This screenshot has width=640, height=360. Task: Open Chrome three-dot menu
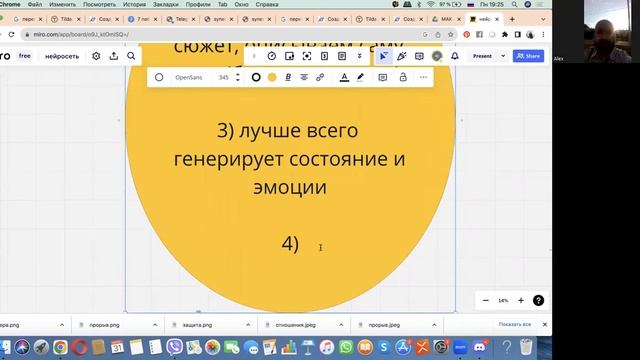click(x=543, y=34)
